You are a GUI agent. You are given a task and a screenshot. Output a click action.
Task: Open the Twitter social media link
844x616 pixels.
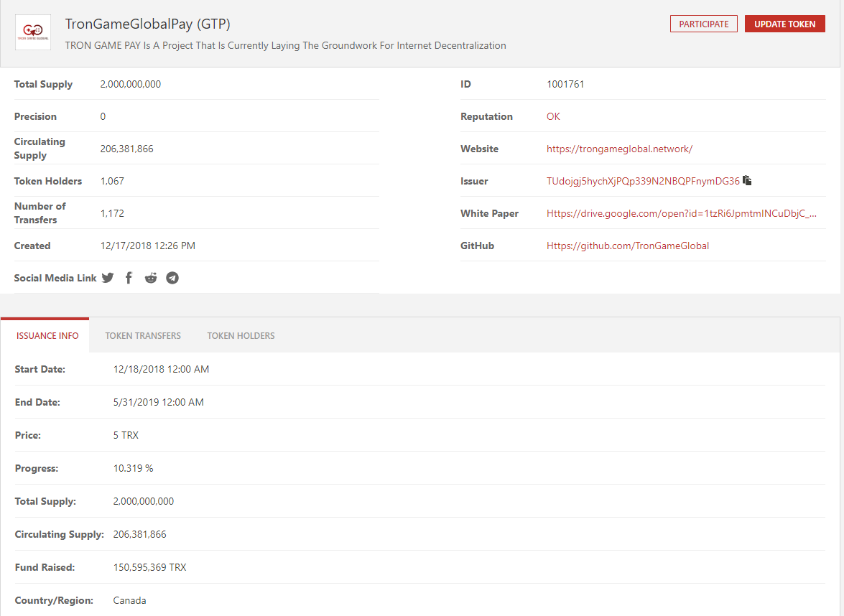[x=108, y=278]
